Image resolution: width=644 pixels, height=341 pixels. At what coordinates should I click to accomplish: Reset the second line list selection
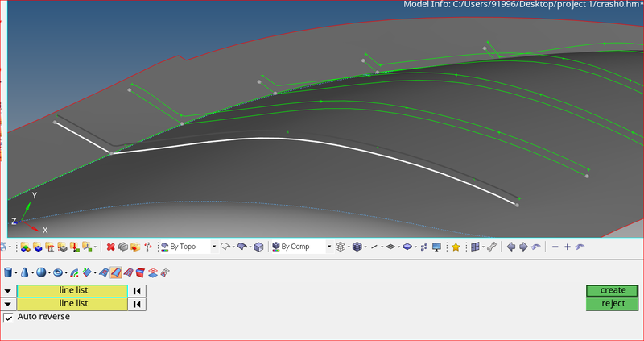tap(137, 304)
